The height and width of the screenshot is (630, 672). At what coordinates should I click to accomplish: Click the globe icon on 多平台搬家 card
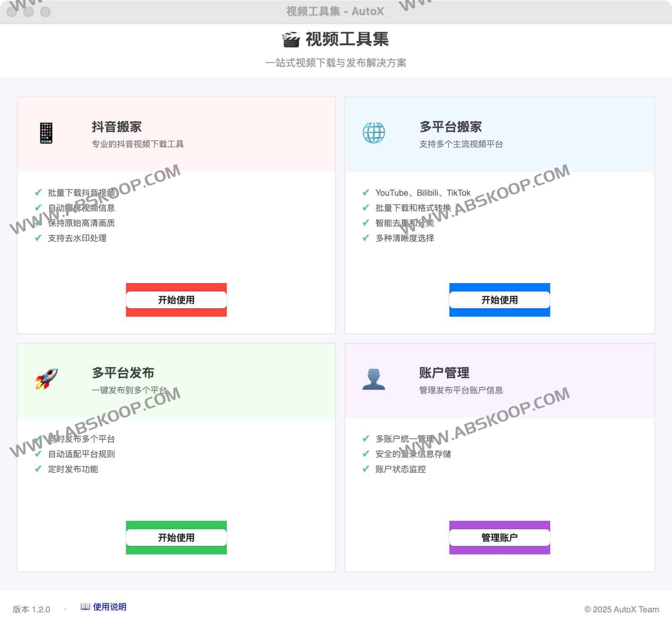tap(373, 132)
